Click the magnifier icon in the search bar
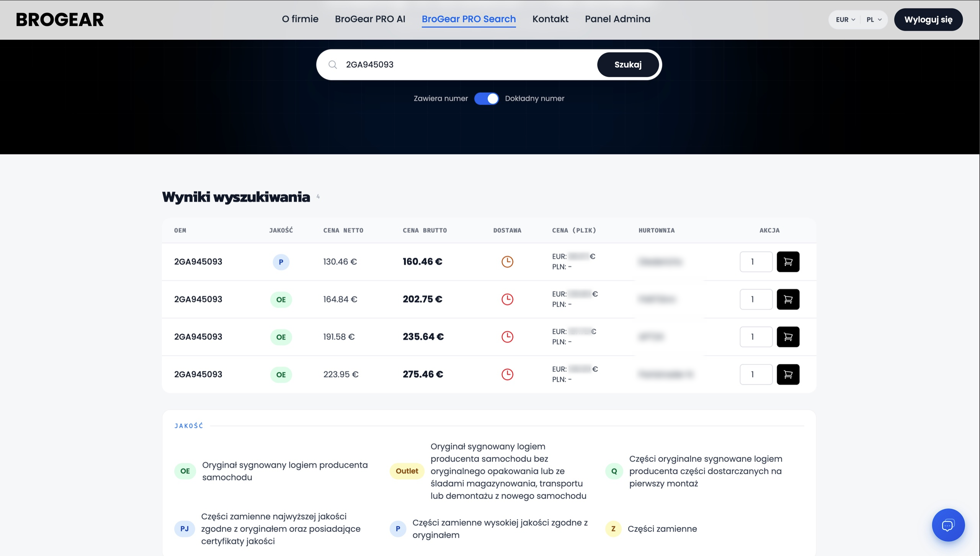The image size is (980, 556). point(333,65)
